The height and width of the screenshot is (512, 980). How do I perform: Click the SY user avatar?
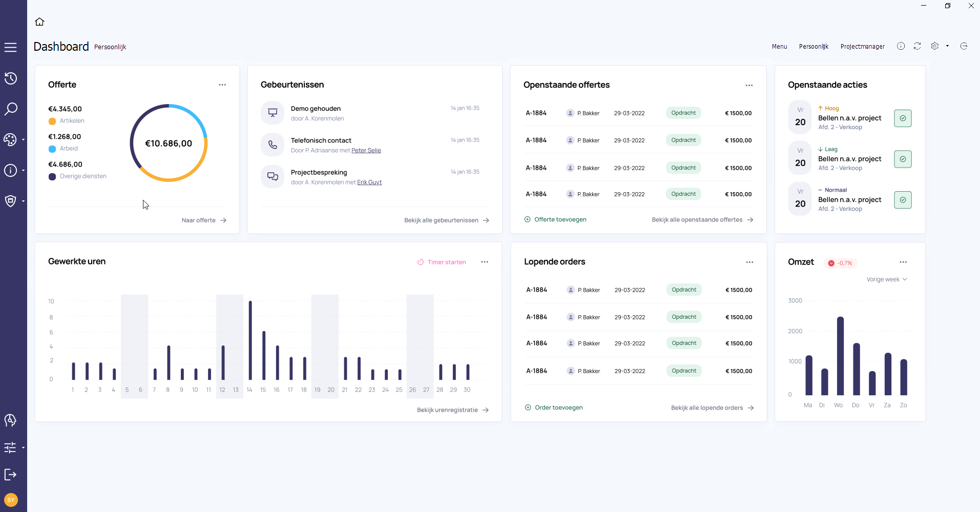(x=11, y=500)
